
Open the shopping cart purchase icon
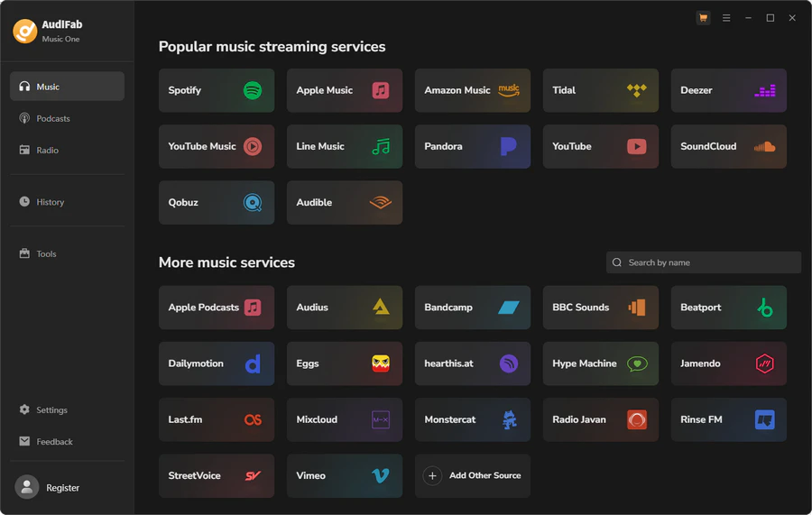click(703, 18)
